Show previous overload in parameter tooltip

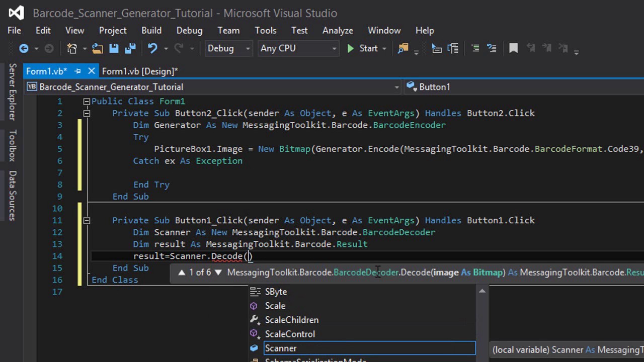coord(182,272)
